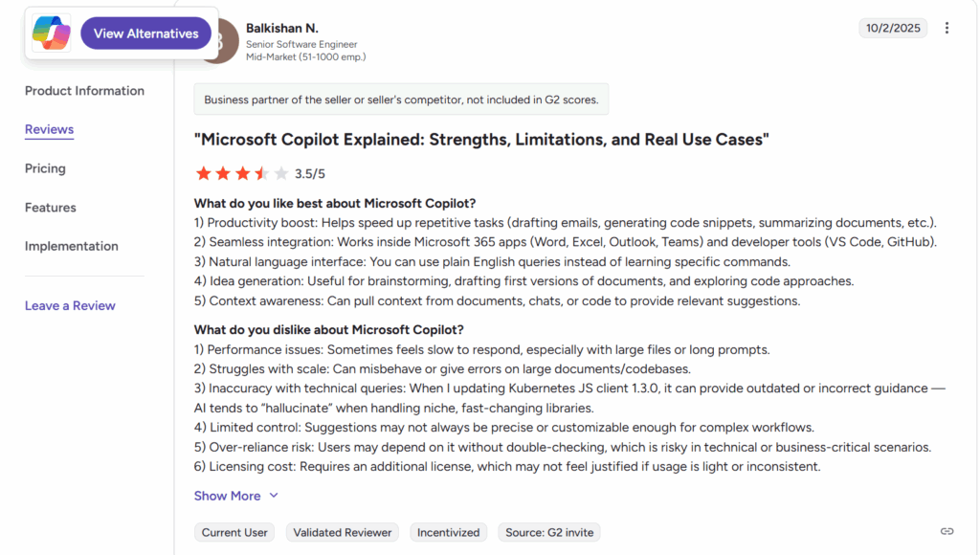The height and width of the screenshot is (555, 980).
Task: Select the Current User tag
Action: [234, 532]
